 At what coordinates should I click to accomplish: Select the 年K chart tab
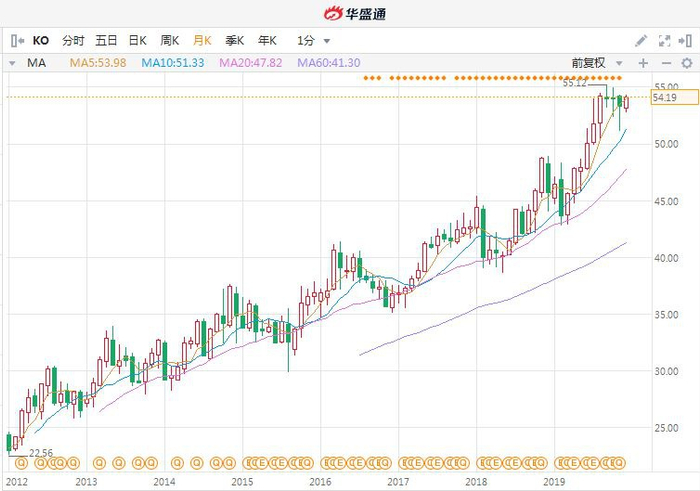(267, 41)
